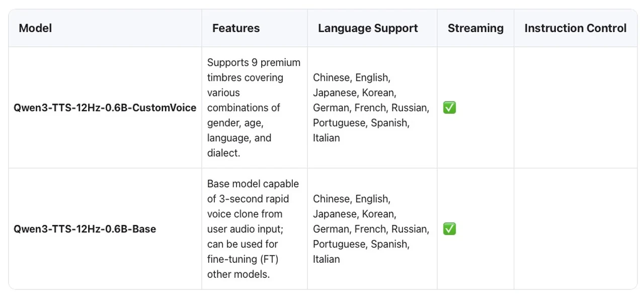
Task: Click the empty Instruction Control cell for CustomVoice
Action: (575, 108)
